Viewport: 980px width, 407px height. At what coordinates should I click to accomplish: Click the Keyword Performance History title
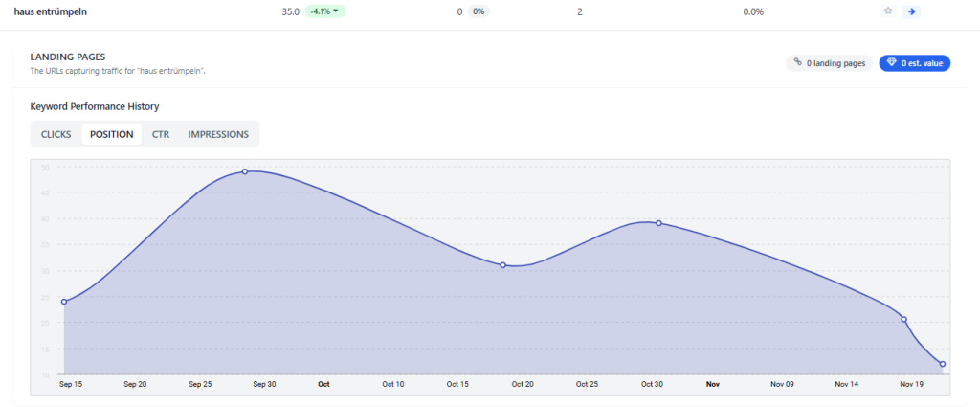point(95,107)
